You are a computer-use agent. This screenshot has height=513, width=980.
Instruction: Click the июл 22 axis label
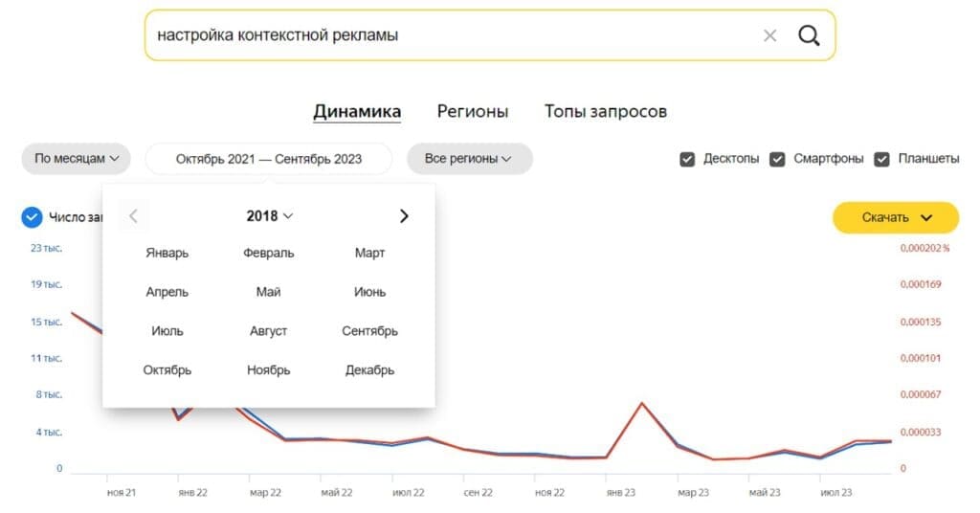408,492
